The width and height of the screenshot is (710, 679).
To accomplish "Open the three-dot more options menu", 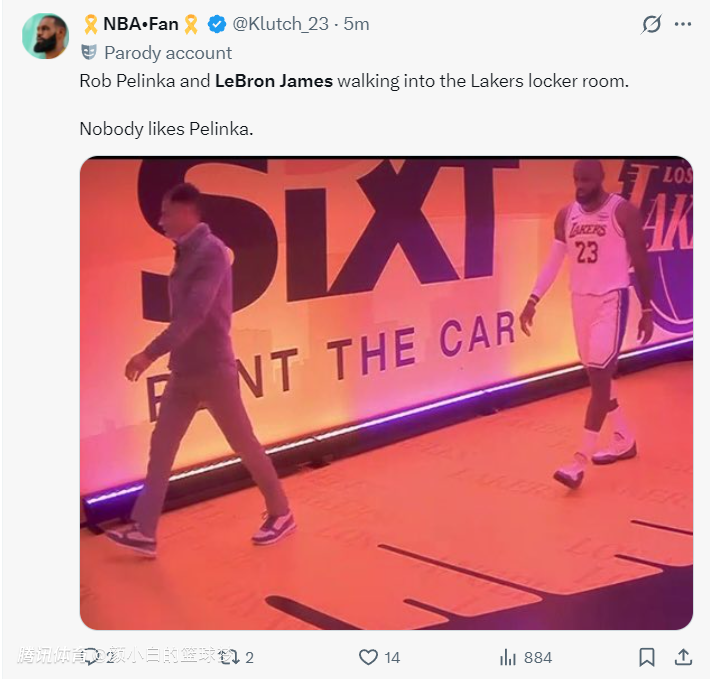I will (683, 24).
